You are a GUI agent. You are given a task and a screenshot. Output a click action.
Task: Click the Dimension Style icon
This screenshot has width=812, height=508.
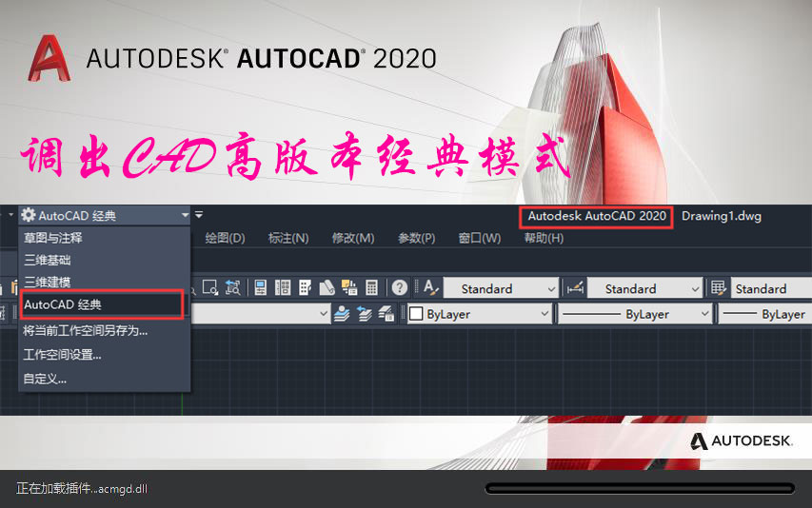(575, 287)
